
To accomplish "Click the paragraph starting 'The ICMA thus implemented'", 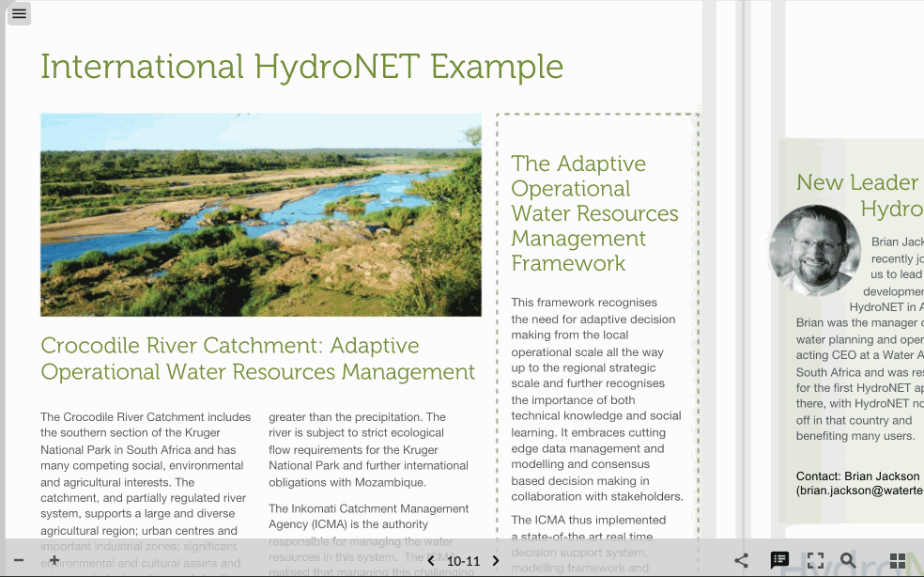I will click(x=590, y=544).
